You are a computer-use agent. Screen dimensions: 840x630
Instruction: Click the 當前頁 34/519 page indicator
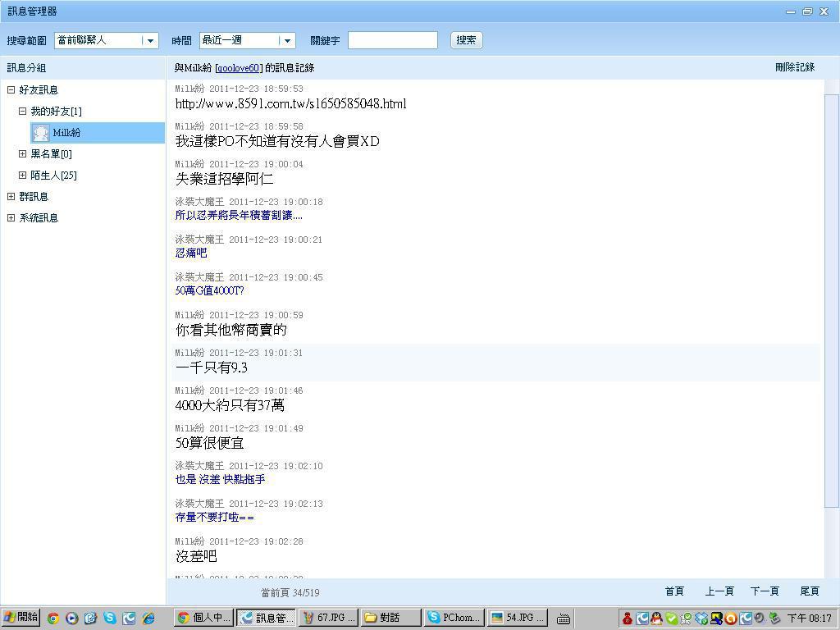(290, 592)
